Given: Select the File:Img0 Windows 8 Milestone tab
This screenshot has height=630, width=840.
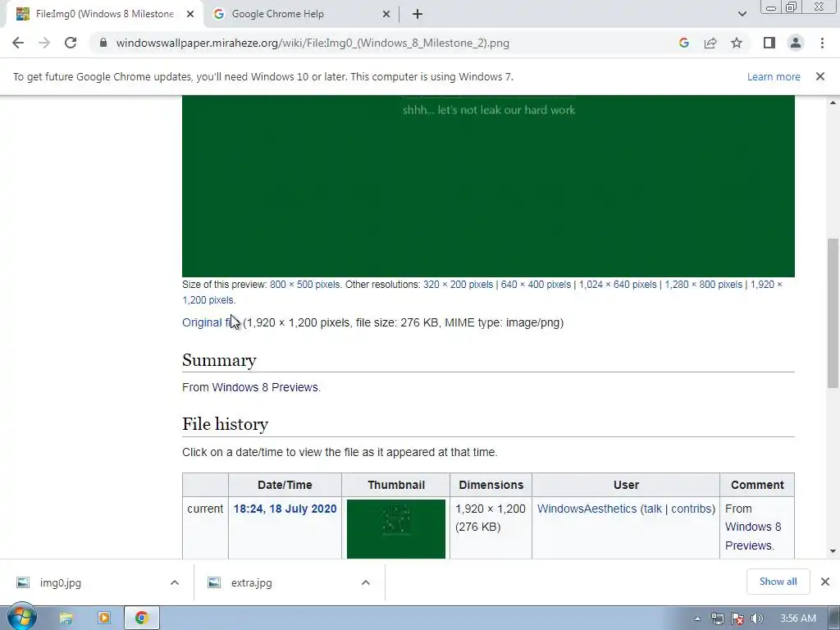Looking at the screenshot, I should pyautogui.click(x=104, y=14).
